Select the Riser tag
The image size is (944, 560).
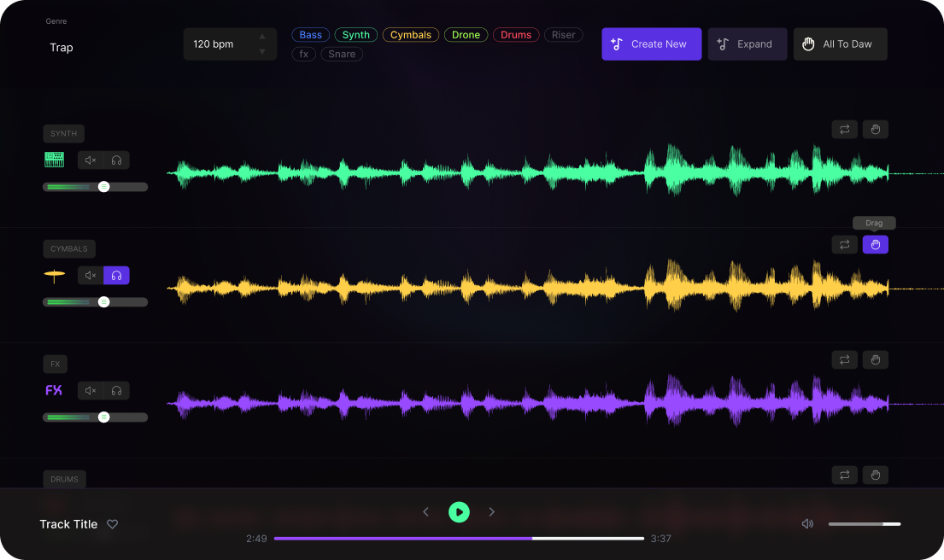(564, 35)
